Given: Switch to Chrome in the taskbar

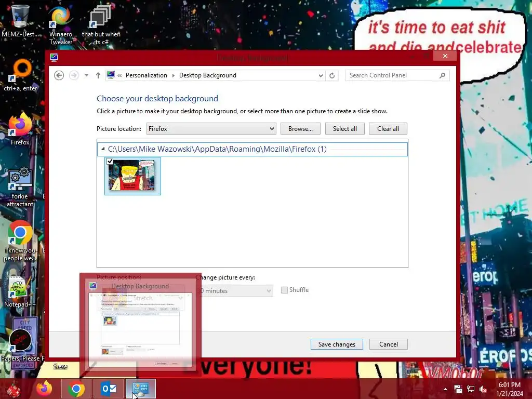Looking at the screenshot, I should coord(76,389).
